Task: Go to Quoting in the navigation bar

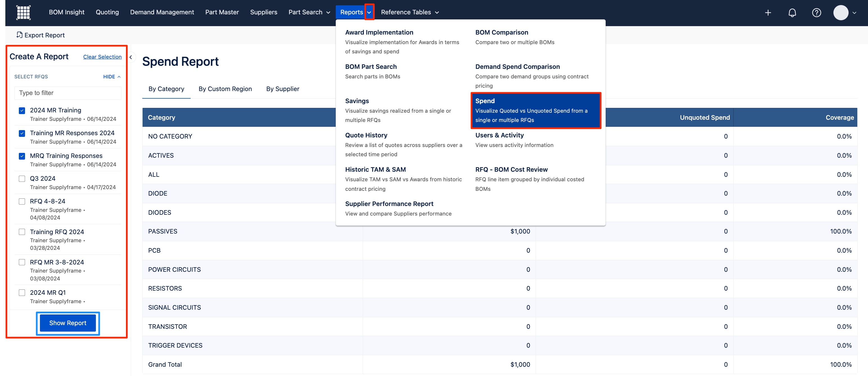Action: tap(107, 12)
